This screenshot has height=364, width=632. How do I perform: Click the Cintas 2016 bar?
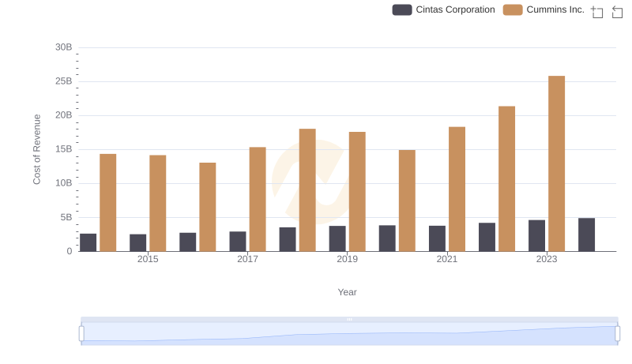(x=188, y=242)
